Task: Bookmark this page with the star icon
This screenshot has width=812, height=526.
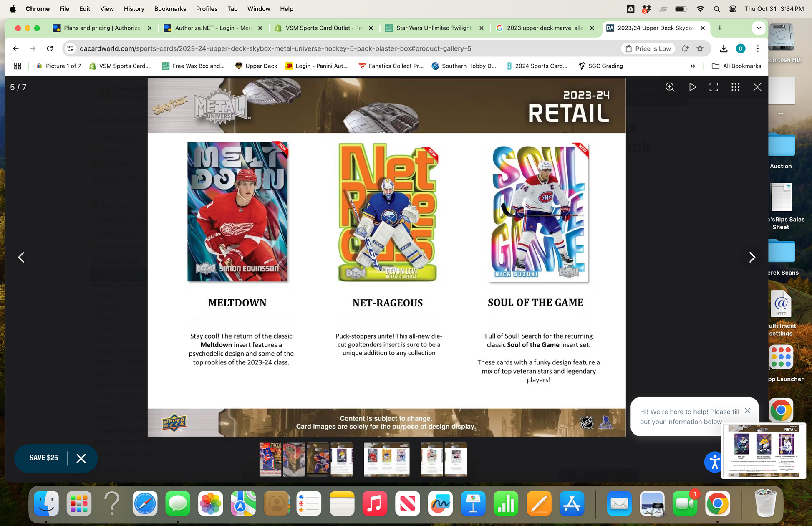Action: [x=700, y=48]
